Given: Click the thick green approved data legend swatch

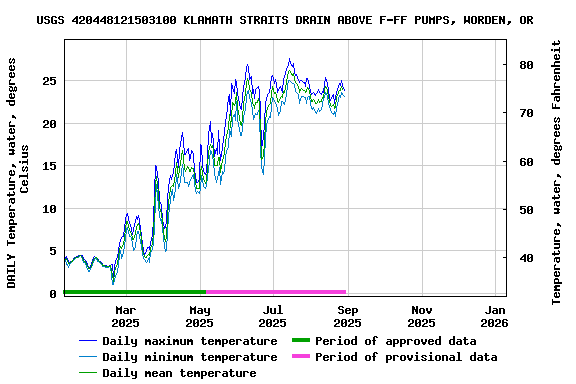Looking at the screenshot, I should pyautogui.click(x=301, y=340).
